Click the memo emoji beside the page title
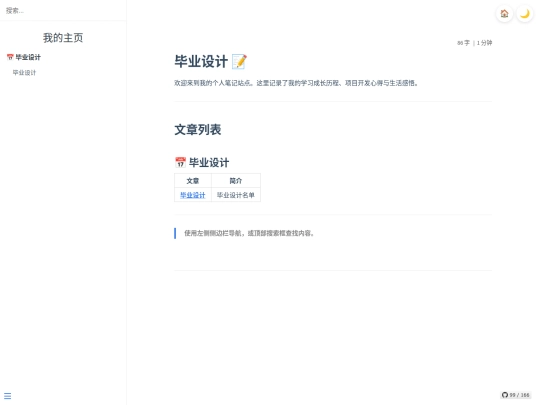Screen dimensions: 540x405 [x=239, y=61]
